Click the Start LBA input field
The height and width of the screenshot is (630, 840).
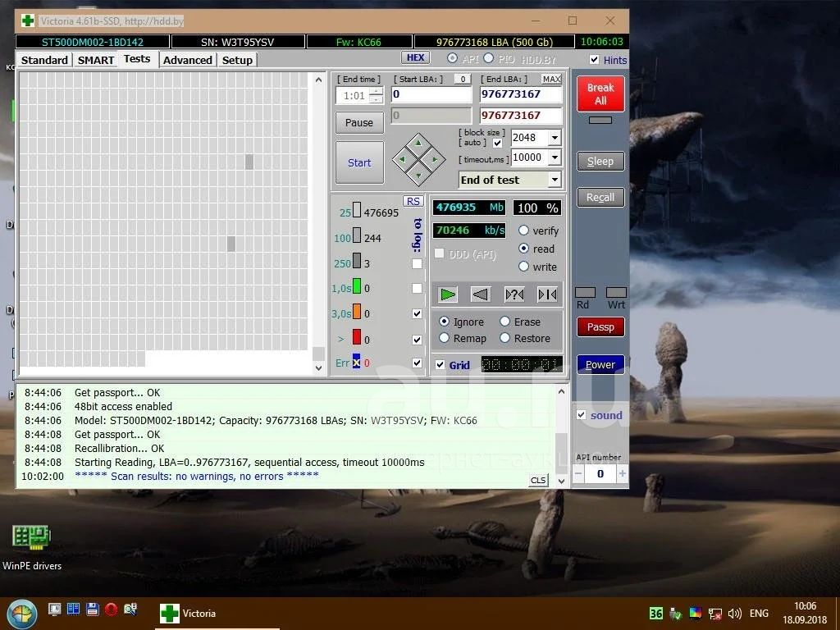(x=431, y=94)
